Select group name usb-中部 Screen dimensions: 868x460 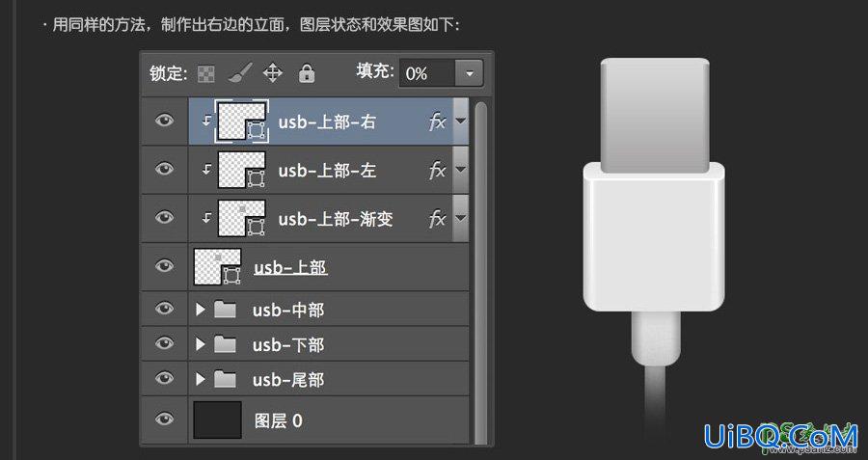(x=288, y=310)
